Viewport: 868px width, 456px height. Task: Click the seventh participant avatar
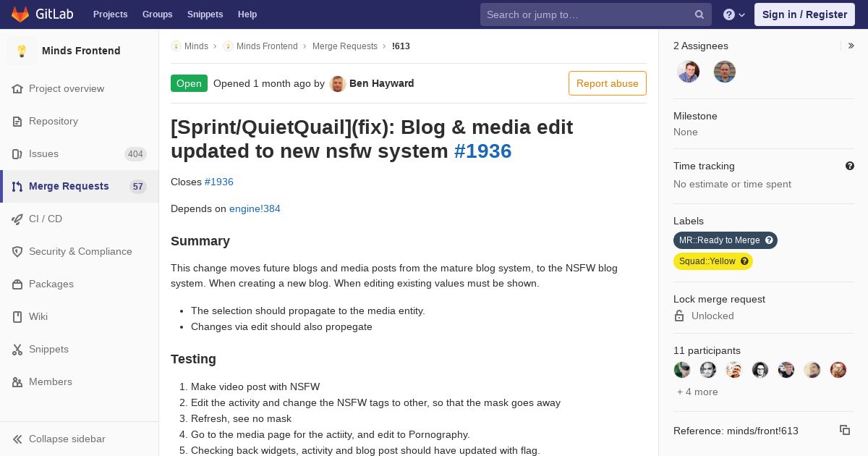point(838,370)
